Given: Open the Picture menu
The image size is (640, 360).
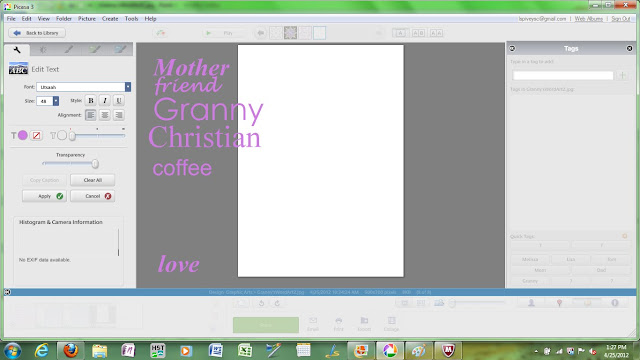Looking at the screenshot, I should [x=87, y=19].
